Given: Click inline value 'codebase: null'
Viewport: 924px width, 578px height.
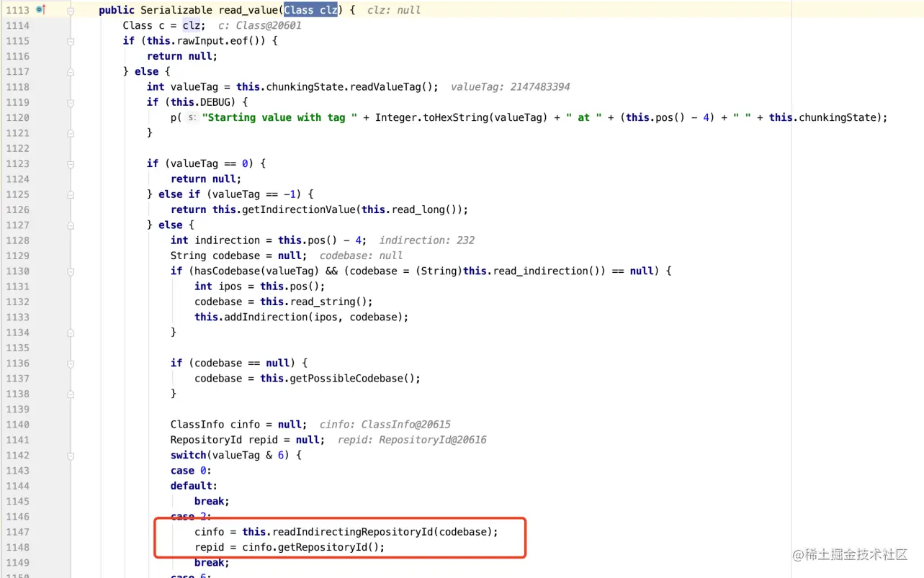Looking at the screenshot, I should click(362, 256).
